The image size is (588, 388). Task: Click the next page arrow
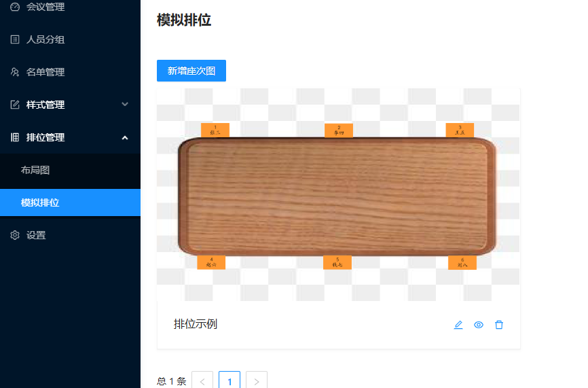(257, 381)
